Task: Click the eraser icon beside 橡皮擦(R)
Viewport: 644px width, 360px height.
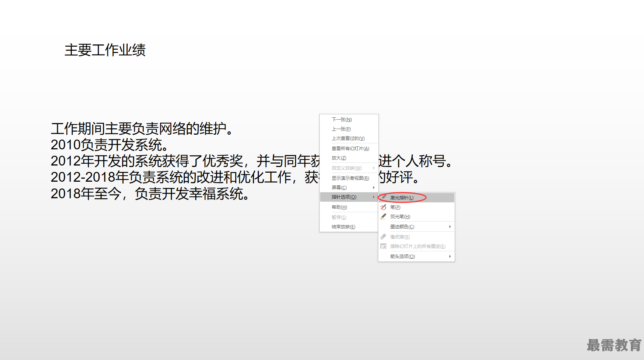Action: [x=383, y=237]
